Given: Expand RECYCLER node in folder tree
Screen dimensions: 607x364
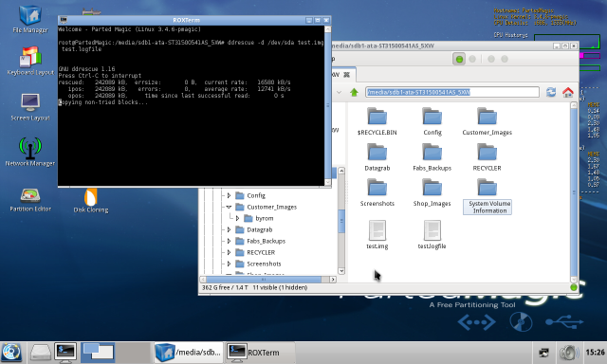Looking at the screenshot, I should [x=229, y=252].
